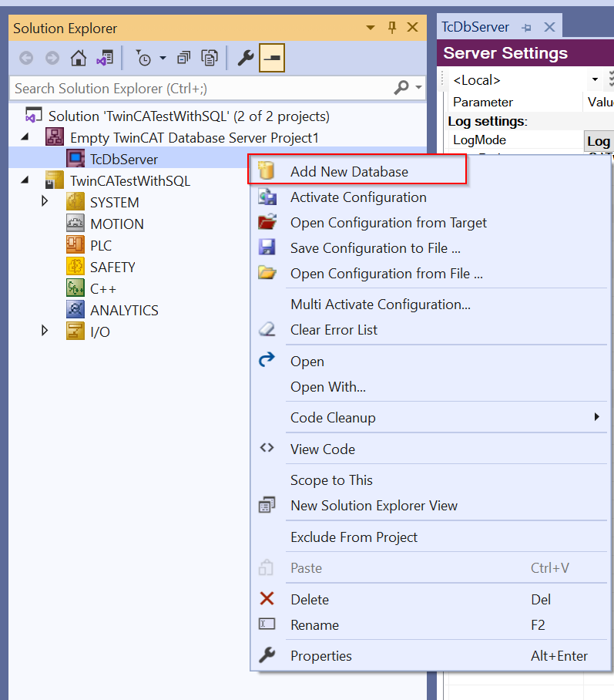Select Empty TwinCAT Database Server Project1
Screen dimensions: 614x700
[x=194, y=137]
